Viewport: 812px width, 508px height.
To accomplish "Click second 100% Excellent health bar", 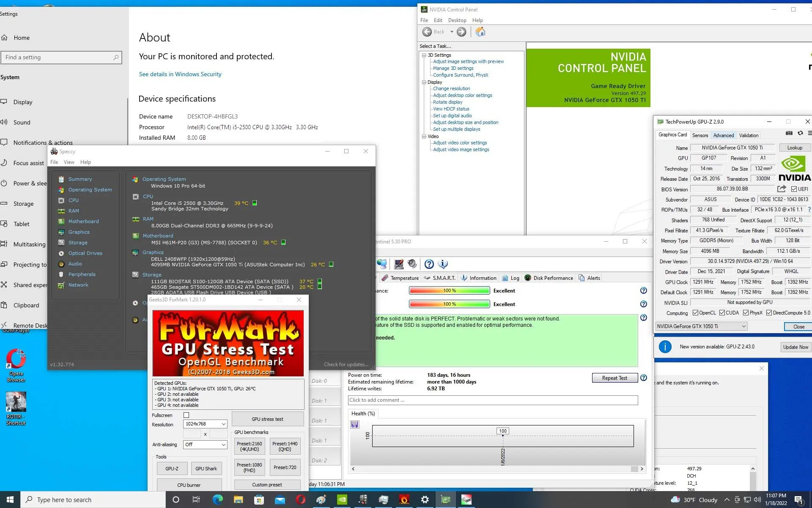I will (449, 304).
